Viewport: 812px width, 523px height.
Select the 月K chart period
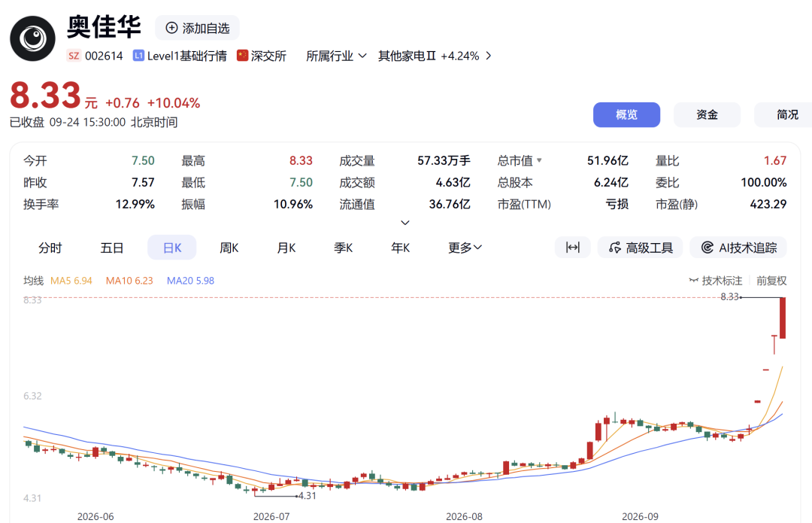(286, 248)
